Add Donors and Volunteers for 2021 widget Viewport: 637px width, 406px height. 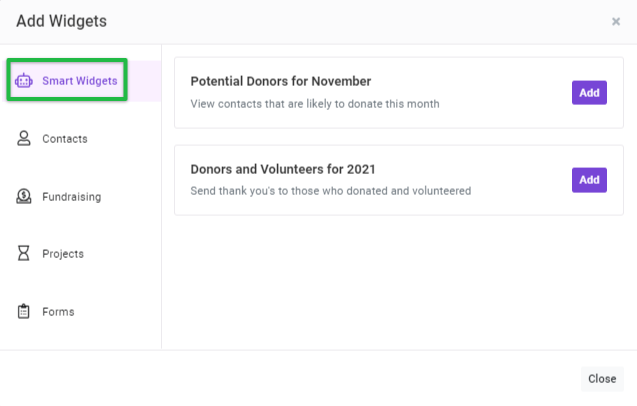[589, 180]
